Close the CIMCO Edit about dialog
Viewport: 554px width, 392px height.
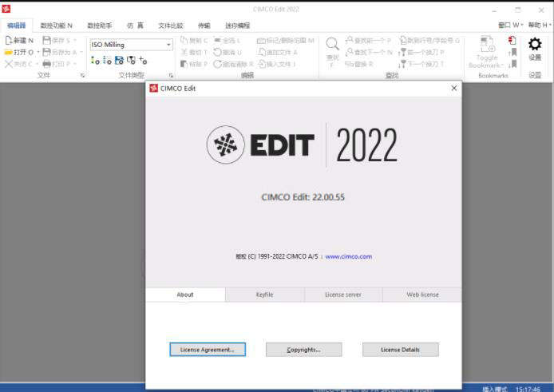click(454, 88)
